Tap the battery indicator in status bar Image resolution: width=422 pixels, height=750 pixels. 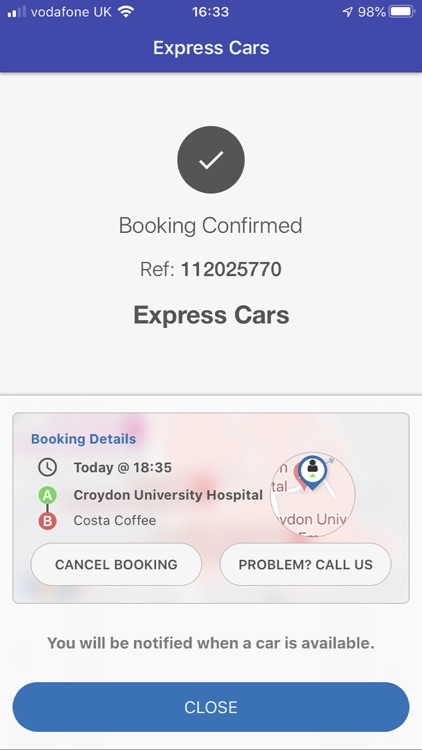402,12
